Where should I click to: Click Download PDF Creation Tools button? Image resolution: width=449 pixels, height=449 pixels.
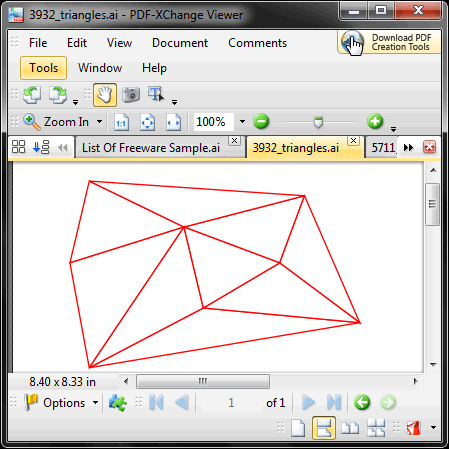click(389, 42)
